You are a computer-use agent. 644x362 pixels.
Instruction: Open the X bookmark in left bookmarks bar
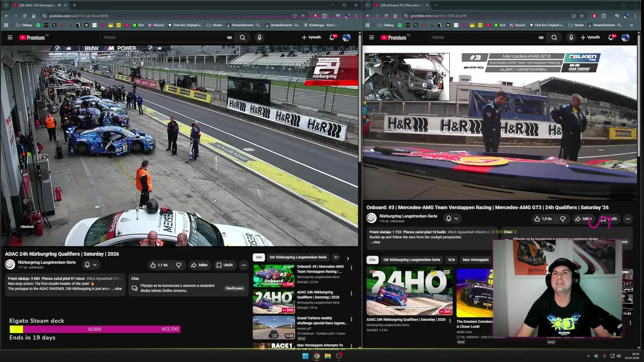pyautogui.click(x=54, y=25)
